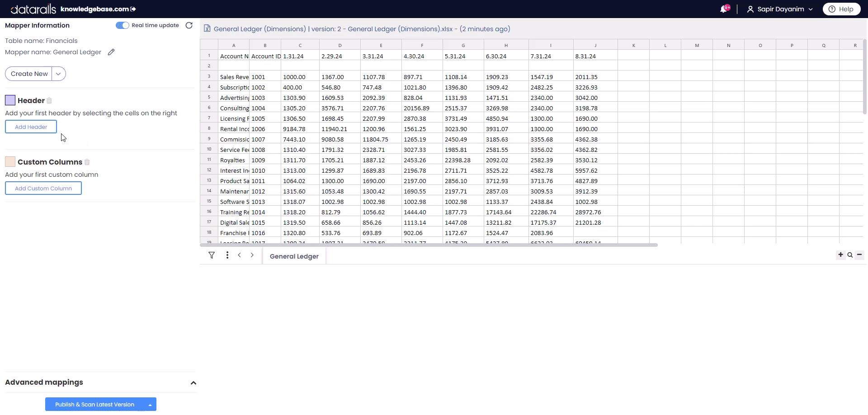Zoom in with the plus icon
This screenshot has height=415, width=868.
840,255
